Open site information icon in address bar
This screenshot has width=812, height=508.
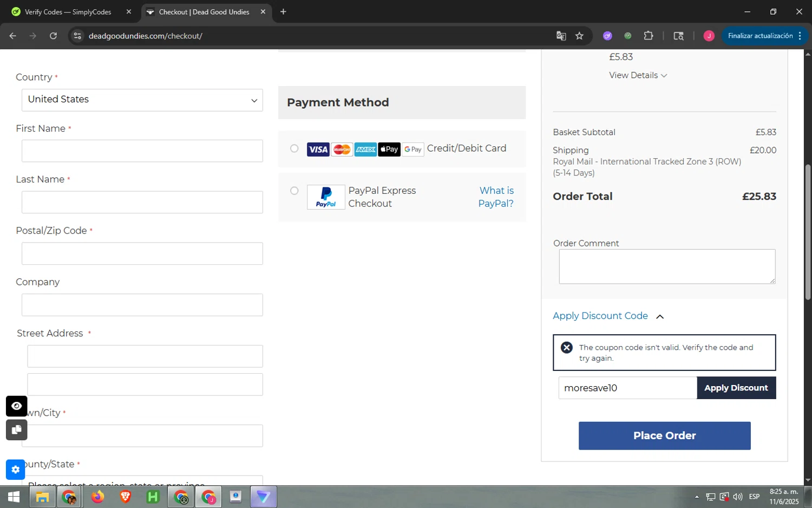pos(77,36)
